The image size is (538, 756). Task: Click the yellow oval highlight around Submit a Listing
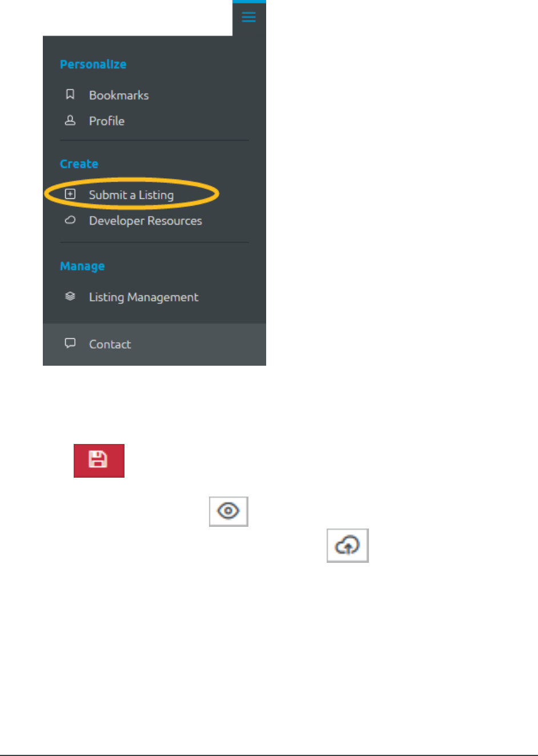coord(132,194)
